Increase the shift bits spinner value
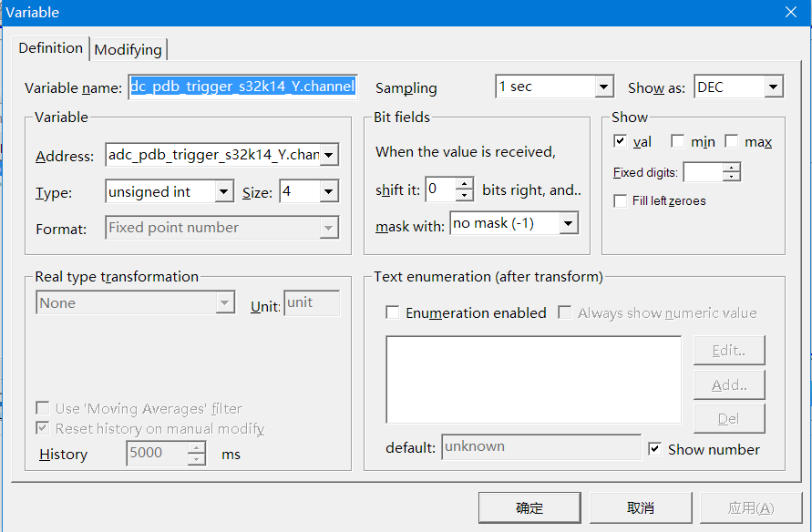The height and width of the screenshot is (532, 812). [x=465, y=184]
